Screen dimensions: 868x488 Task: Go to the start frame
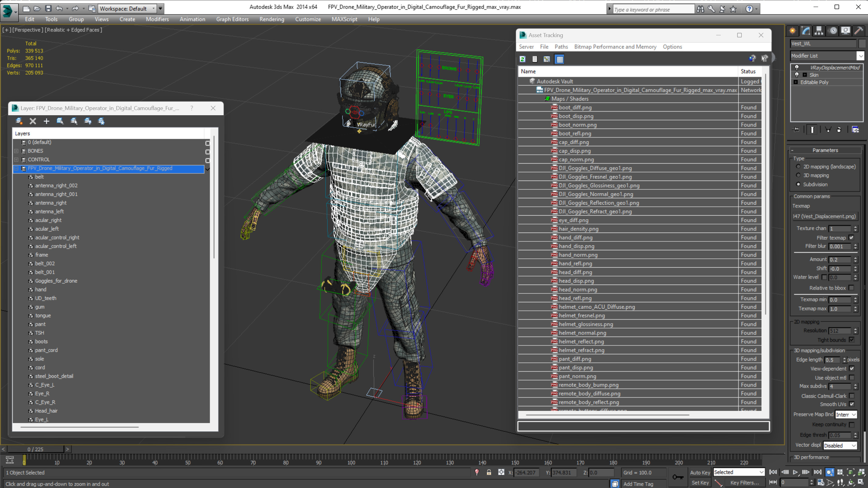tap(773, 472)
